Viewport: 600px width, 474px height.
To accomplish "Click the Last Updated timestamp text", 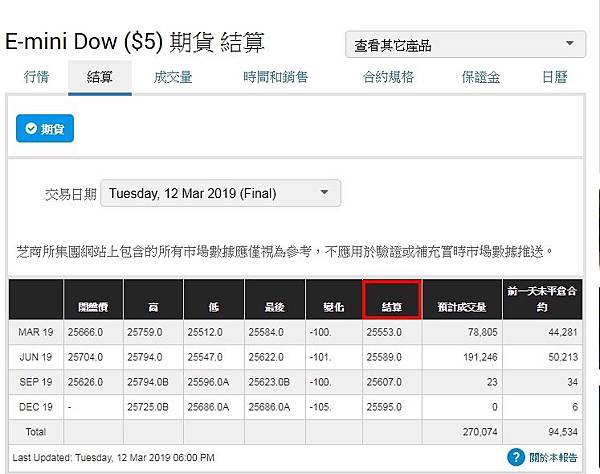I will (x=114, y=458).
